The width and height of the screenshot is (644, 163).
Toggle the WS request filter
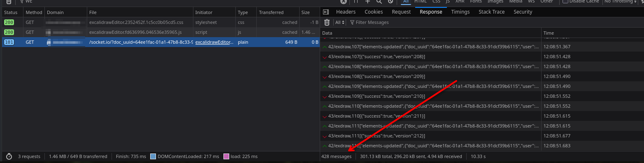pos(531,2)
